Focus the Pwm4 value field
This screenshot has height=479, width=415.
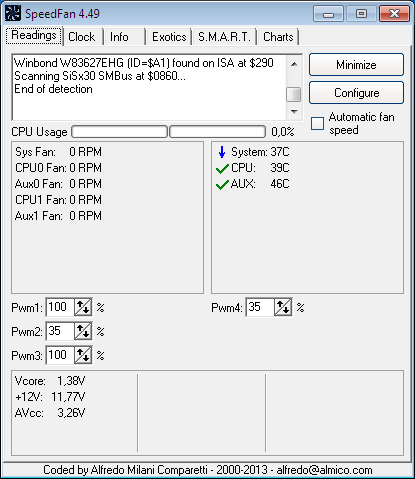pos(260,307)
